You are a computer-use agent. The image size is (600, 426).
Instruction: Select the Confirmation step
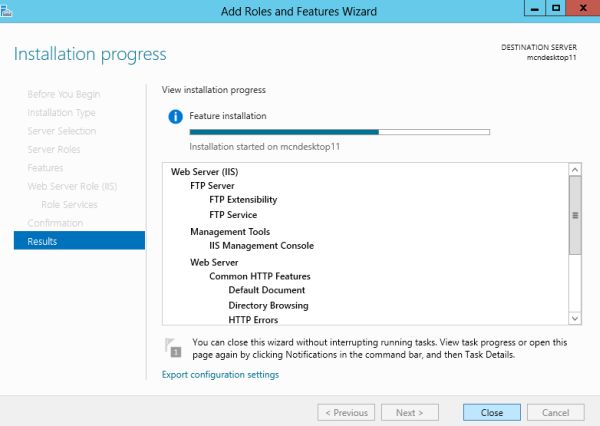point(55,223)
